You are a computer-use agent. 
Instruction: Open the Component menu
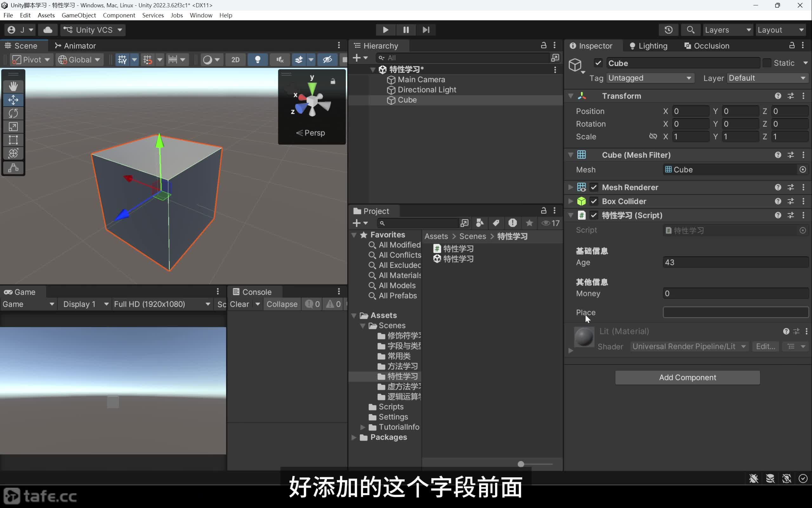click(119, 16)
